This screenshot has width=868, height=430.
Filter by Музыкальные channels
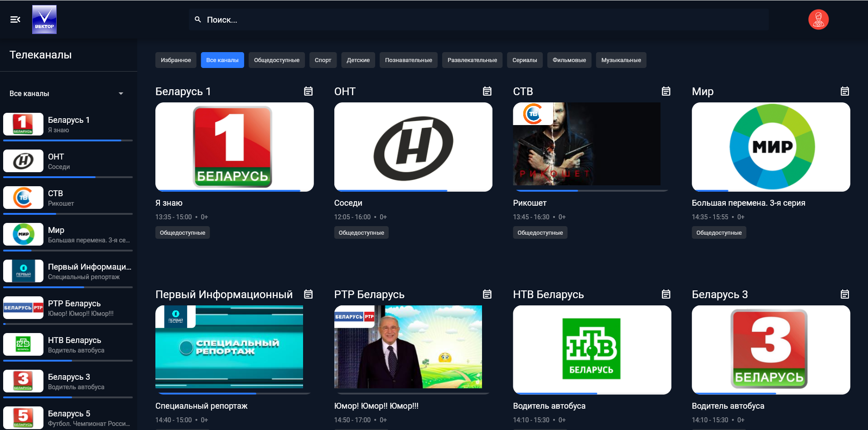[621, 60]
